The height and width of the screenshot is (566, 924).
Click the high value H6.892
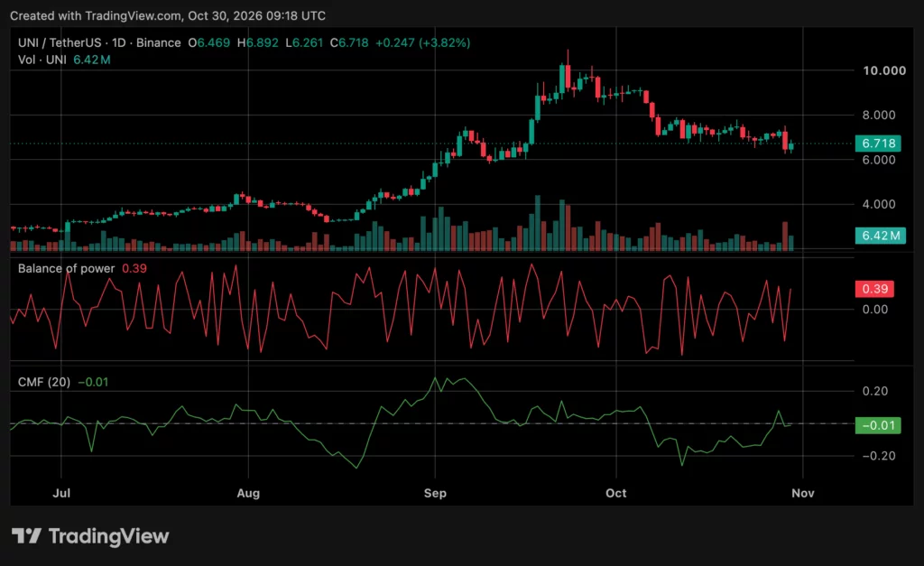pos(257,43)
